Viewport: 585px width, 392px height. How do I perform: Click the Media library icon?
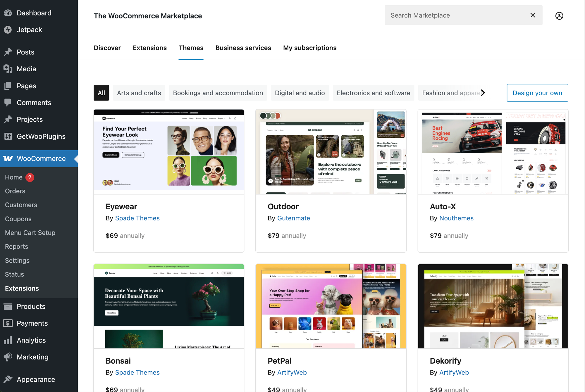8,69
